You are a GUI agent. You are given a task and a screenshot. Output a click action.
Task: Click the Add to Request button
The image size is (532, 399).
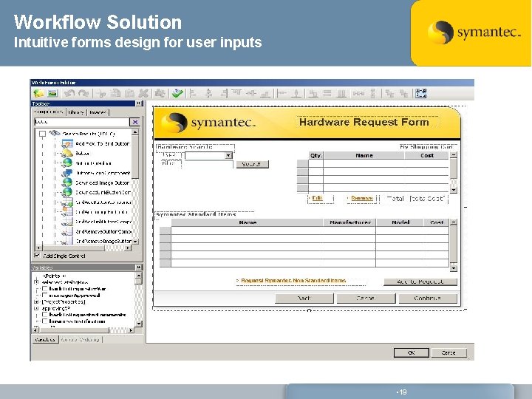pos(420,282)
